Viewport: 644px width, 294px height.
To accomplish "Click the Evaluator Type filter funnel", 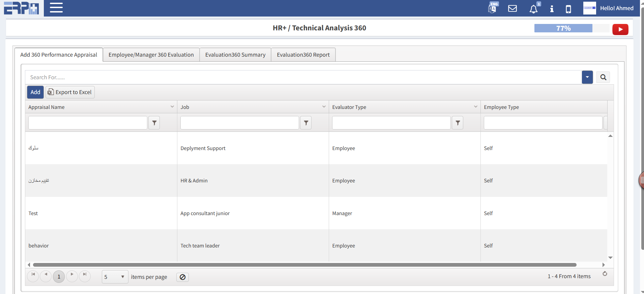I will [x=458, y=123].
